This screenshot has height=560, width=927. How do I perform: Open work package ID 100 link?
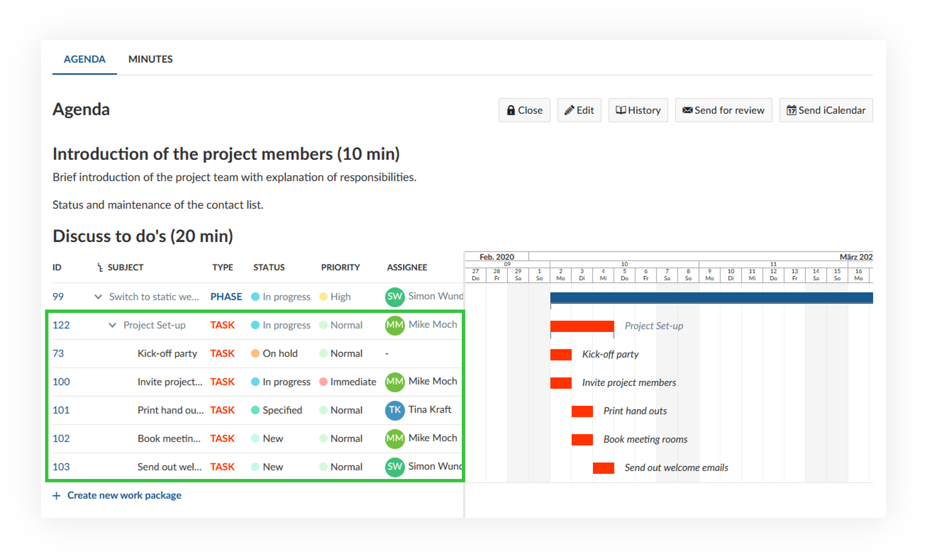[61, 382]
